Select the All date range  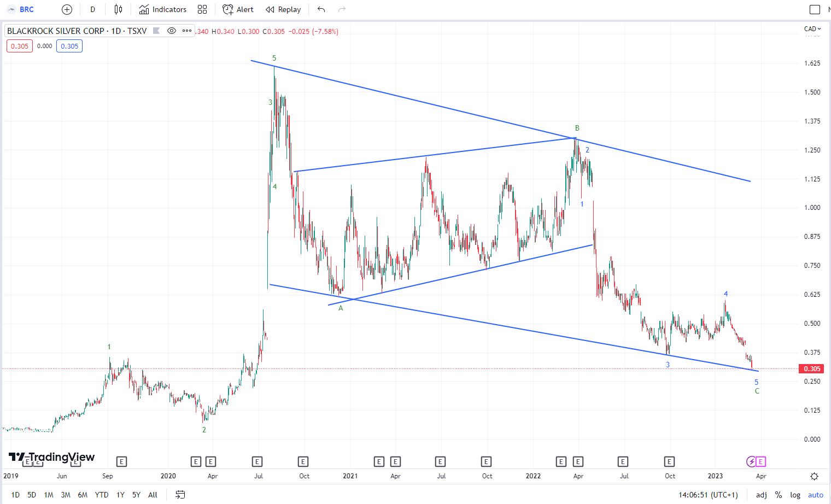(153, 495)
